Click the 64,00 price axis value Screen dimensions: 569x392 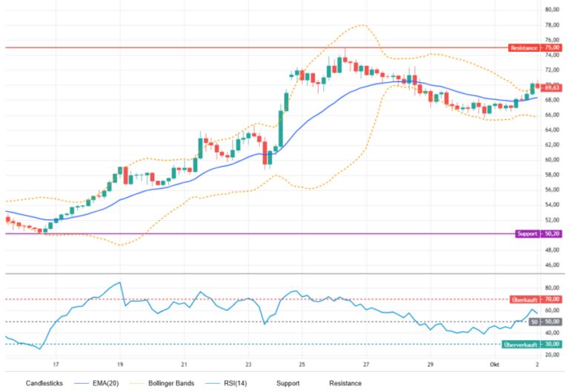[552, 130]
